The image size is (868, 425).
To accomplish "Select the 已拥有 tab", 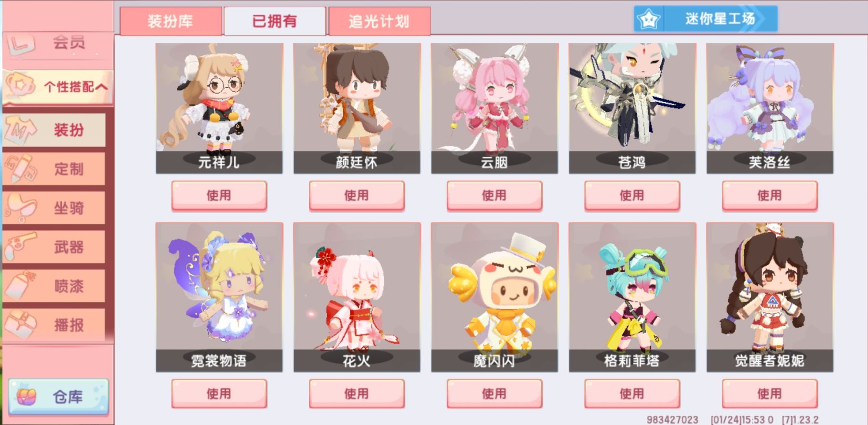I will pos(275,21).
